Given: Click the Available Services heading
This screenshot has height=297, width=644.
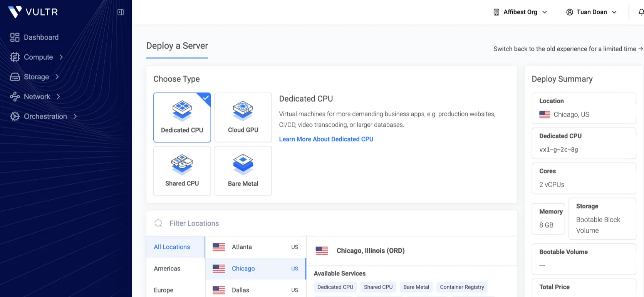Looking at the screenshot, I should click(340, 274).
